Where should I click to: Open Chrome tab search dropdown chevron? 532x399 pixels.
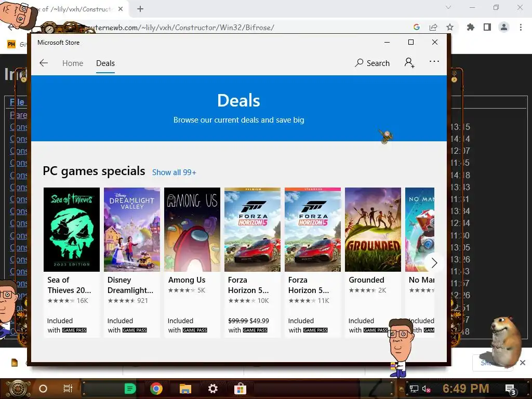point(448,7)
